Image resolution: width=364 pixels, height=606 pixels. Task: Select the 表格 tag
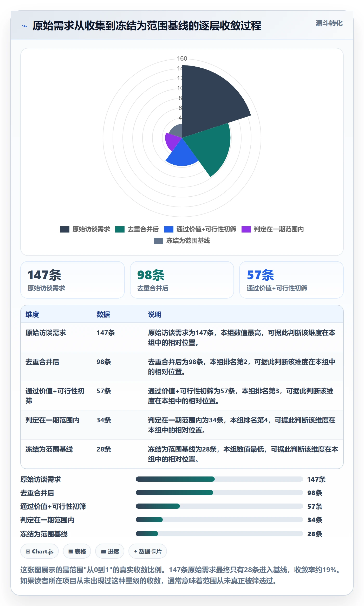coord(77,551)
